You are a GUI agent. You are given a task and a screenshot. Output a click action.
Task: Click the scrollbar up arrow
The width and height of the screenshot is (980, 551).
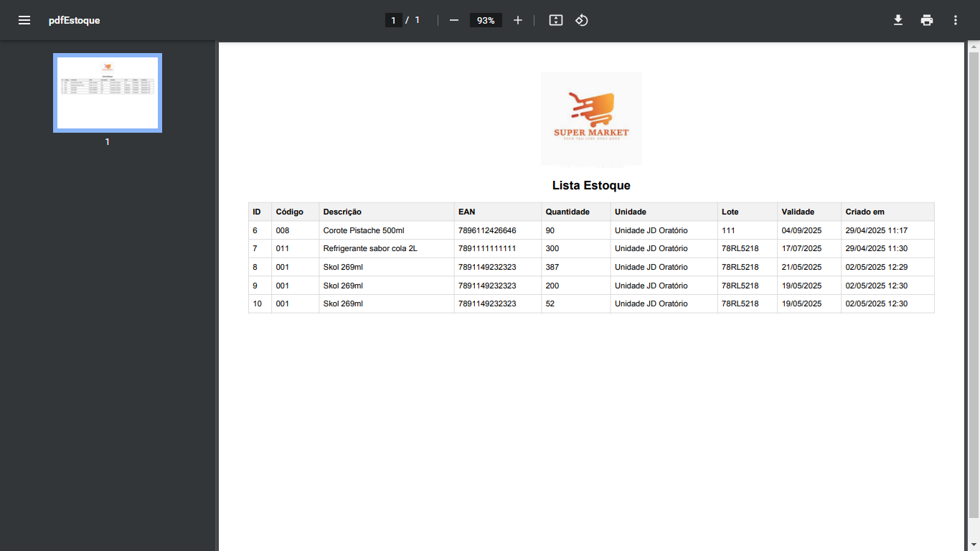point(974,47)
